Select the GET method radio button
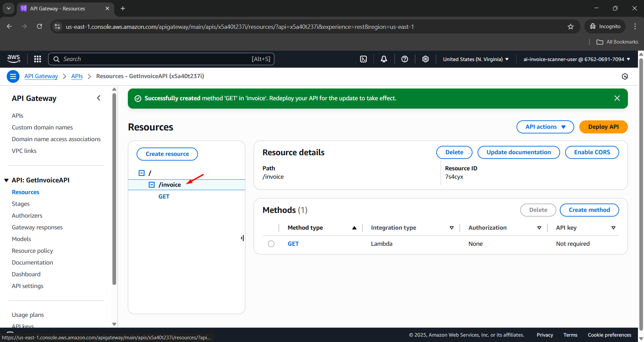The height and width of the screenshot is (342, 644). pyautogui.click(x=271, y=244)
